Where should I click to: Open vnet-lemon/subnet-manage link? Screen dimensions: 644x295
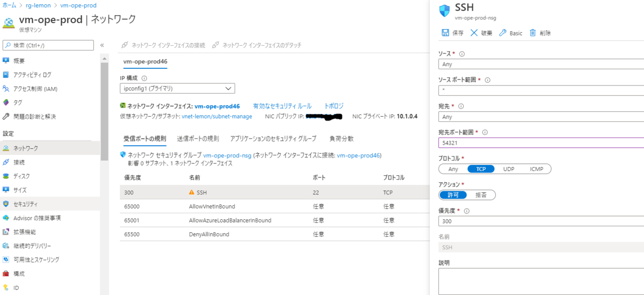coord(217,116)
